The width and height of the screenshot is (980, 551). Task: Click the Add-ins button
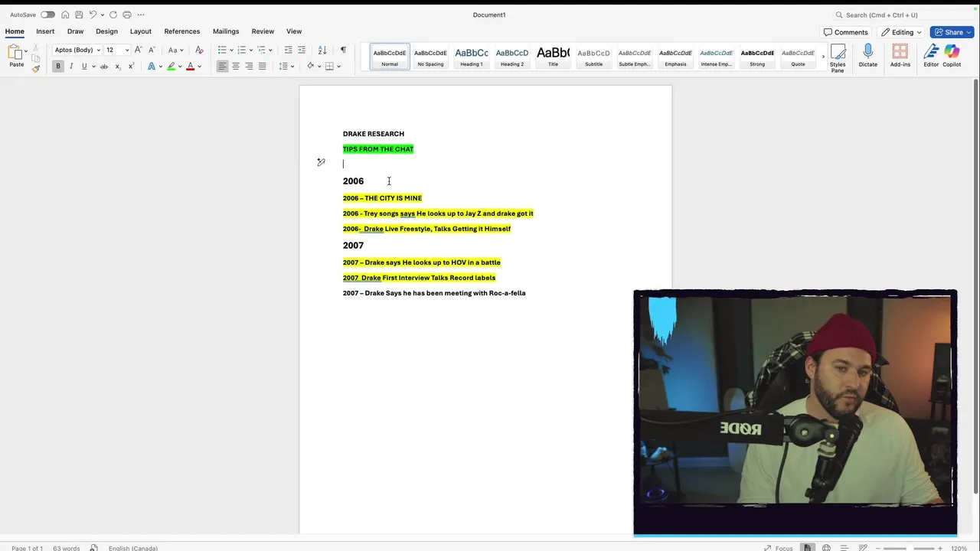900,56
